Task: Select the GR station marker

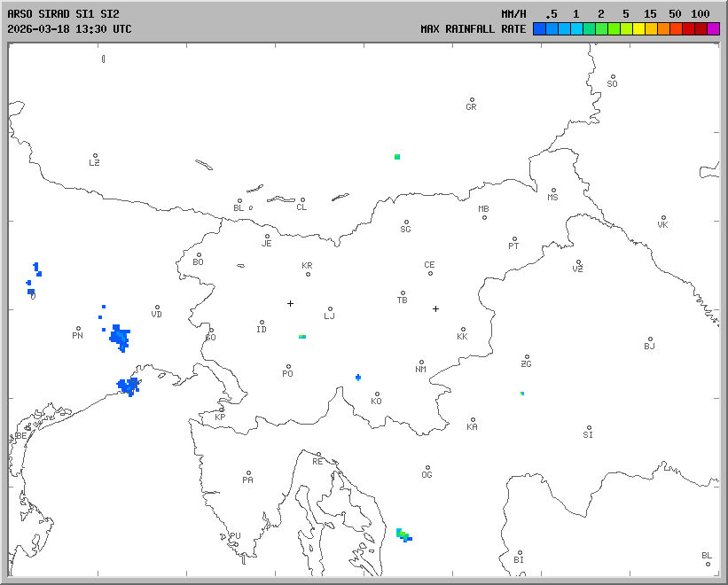Action: click(472, 100)
